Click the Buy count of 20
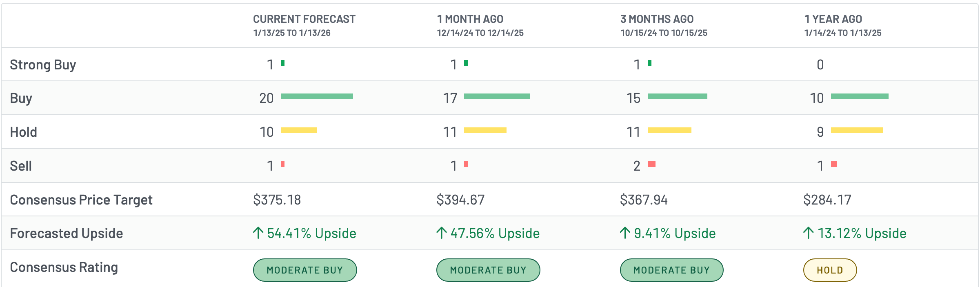The image size is (980, 287). (267, 98)
